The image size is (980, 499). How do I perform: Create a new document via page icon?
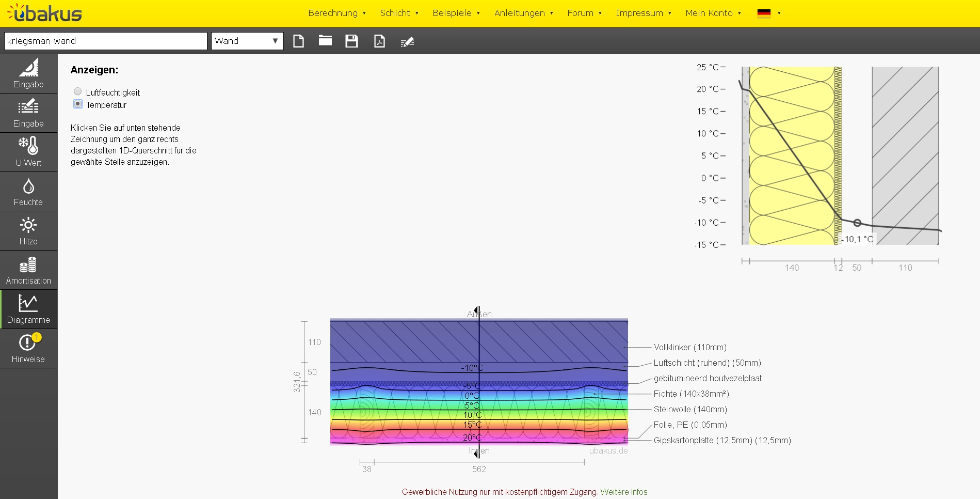coord(298,41)
